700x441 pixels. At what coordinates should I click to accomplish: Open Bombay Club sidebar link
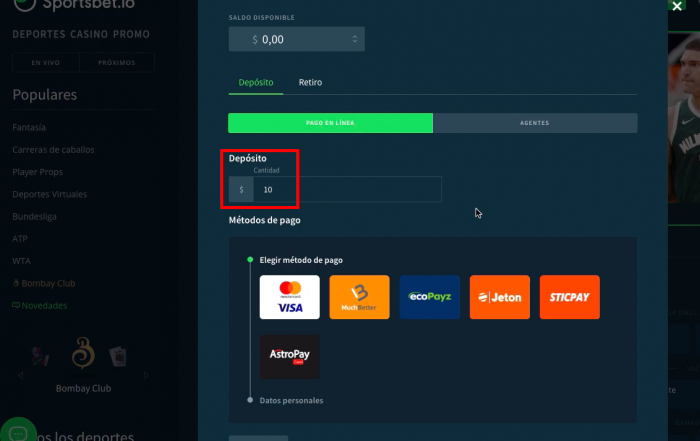(x=44, y=283)
